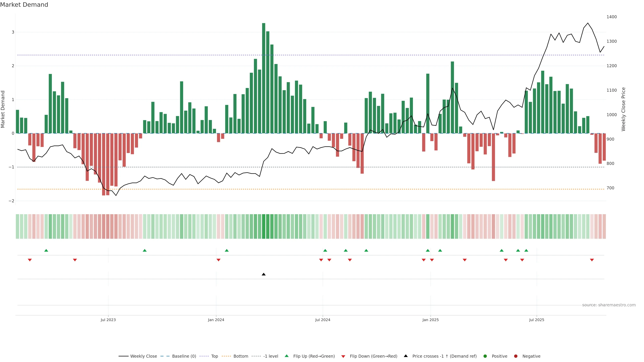644x362 pixels.
Task: Click the black triangle marker in chart row
Action: pos(263,274)
